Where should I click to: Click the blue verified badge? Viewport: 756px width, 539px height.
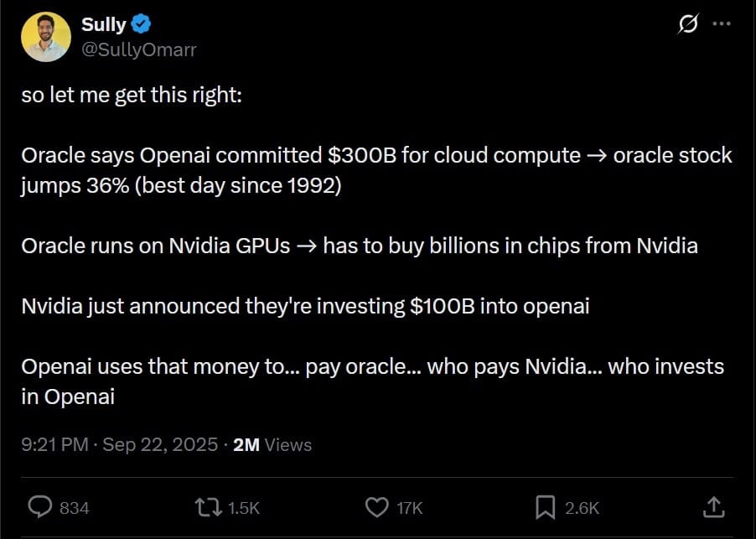[x=142, y=24]
